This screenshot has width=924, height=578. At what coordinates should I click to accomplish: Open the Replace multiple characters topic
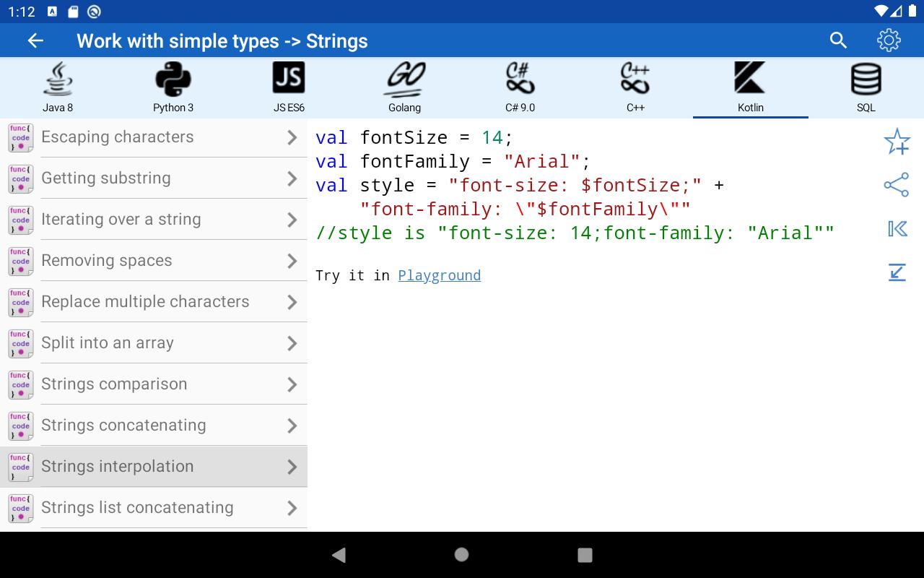click(154, 302)
